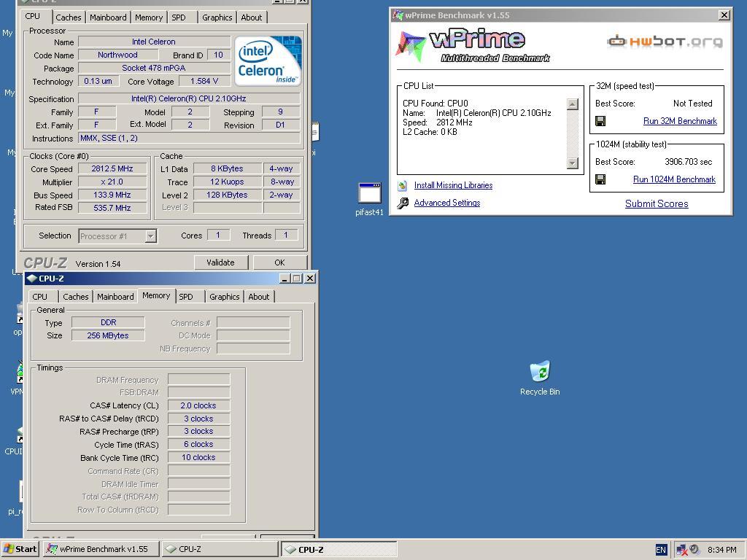Close the wPrime Benchmark window
This screenshot has height=560, width=747.
[x=724, y=15]
